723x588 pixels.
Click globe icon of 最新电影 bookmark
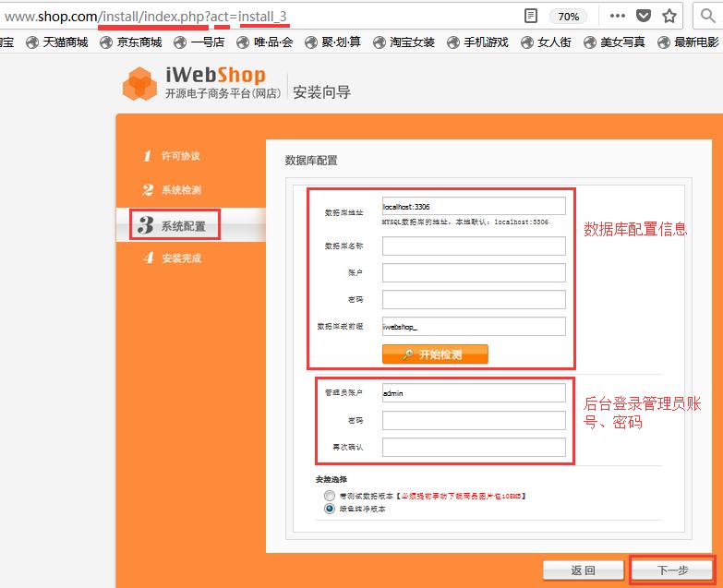coord(664,42)
